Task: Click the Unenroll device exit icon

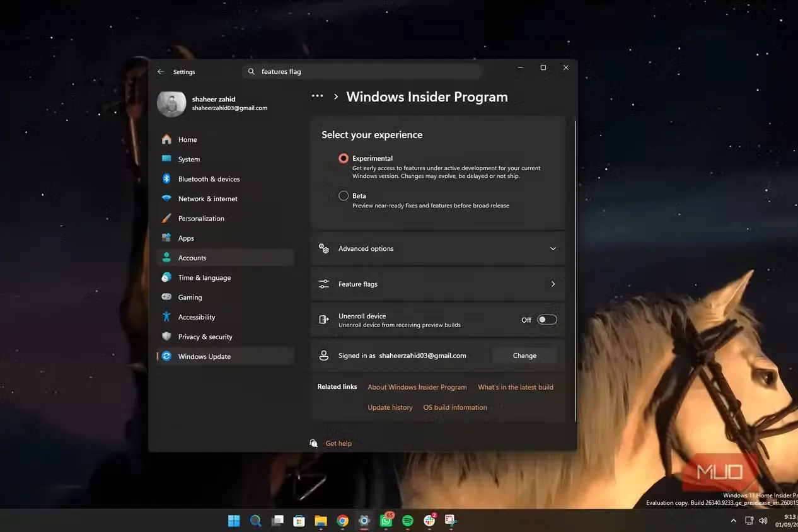Action: click(x=324, y=320)
